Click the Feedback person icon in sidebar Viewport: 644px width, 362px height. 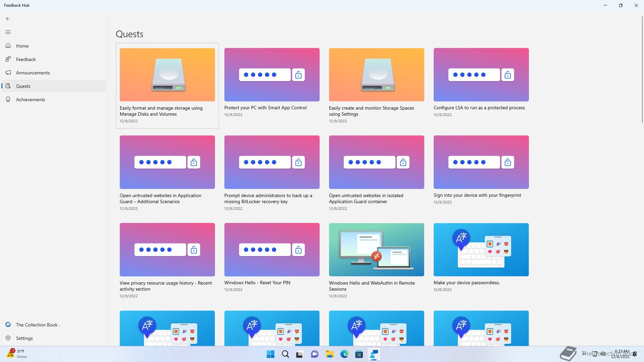pyautogui.click(x=8, y=59)
